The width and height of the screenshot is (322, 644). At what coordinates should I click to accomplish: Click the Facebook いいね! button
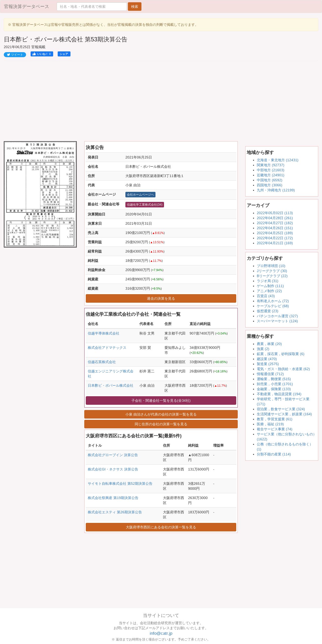[42, 54]
